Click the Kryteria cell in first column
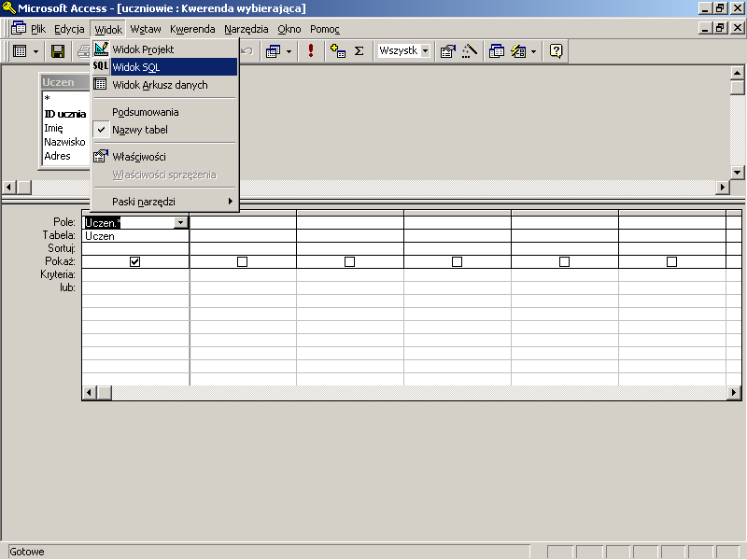747x560 pixels. click(x=135, y=275)
